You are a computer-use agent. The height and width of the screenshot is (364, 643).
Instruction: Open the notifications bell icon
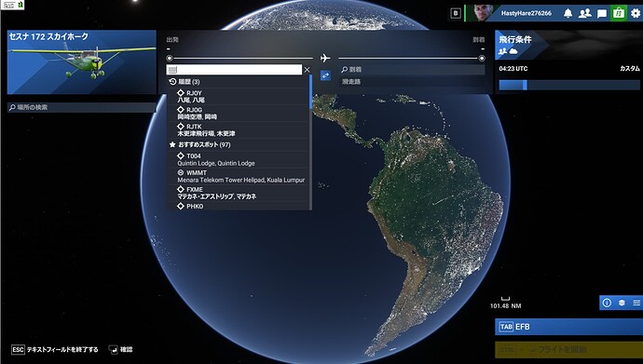click(568, 13)
